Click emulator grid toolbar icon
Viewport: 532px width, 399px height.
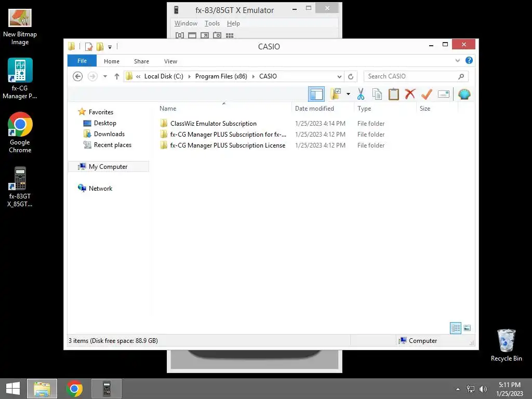click(x=230, y=35)
